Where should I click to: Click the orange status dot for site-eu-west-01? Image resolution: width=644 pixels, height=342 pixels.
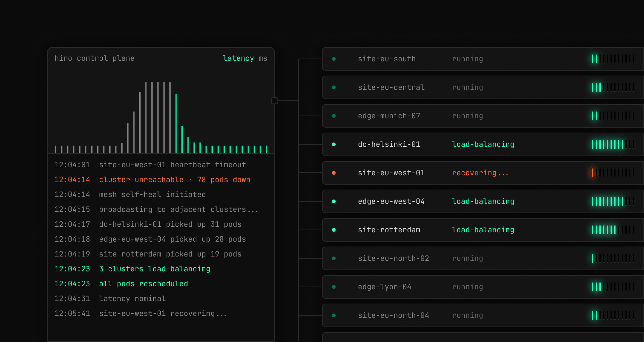(334, 173)
